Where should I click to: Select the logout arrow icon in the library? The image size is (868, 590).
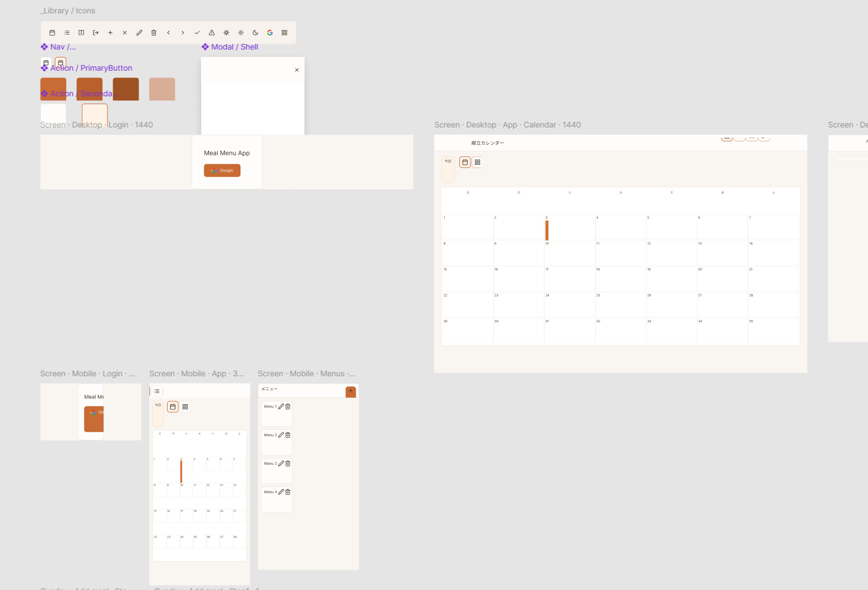click(96, 33)
